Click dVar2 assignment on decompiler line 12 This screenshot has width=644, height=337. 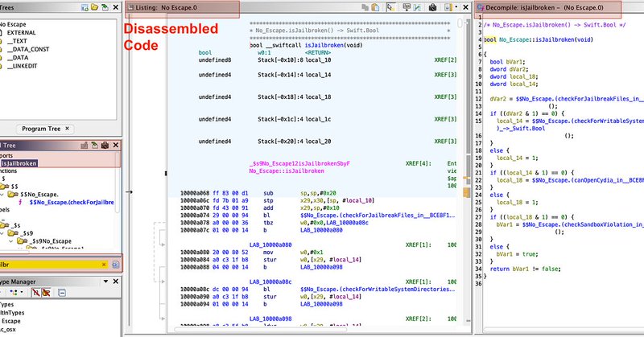(567, 98)
